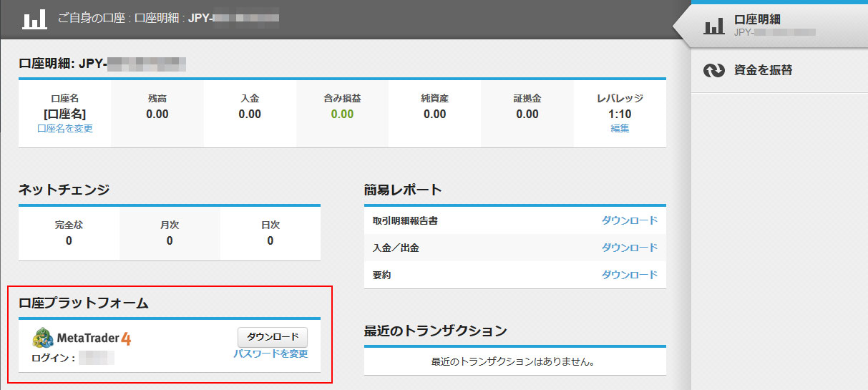The height and width of the screenshot is (390, 868).
Task: Select the [口座名] account name text
Action: [65, 114]
